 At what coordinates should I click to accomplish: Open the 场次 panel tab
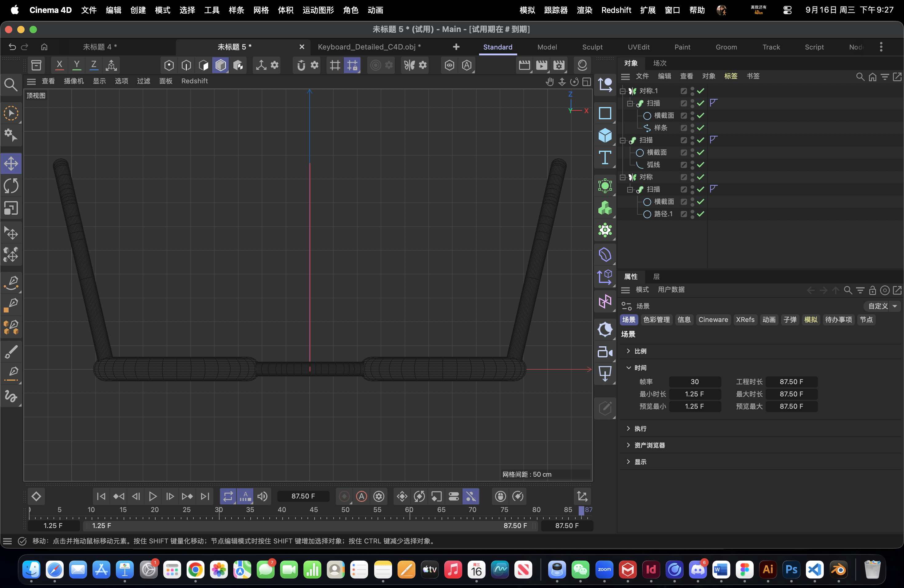pyautogui.click(x=660, y=63)
